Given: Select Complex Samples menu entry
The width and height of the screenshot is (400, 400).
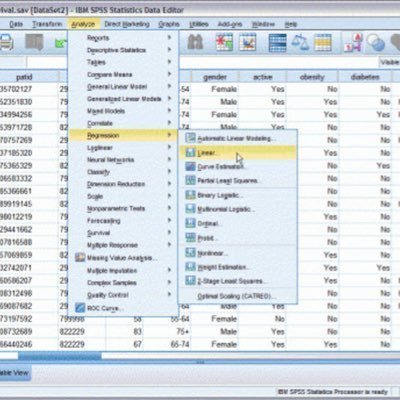Looking at the screenshot, I should coord(123,283).
